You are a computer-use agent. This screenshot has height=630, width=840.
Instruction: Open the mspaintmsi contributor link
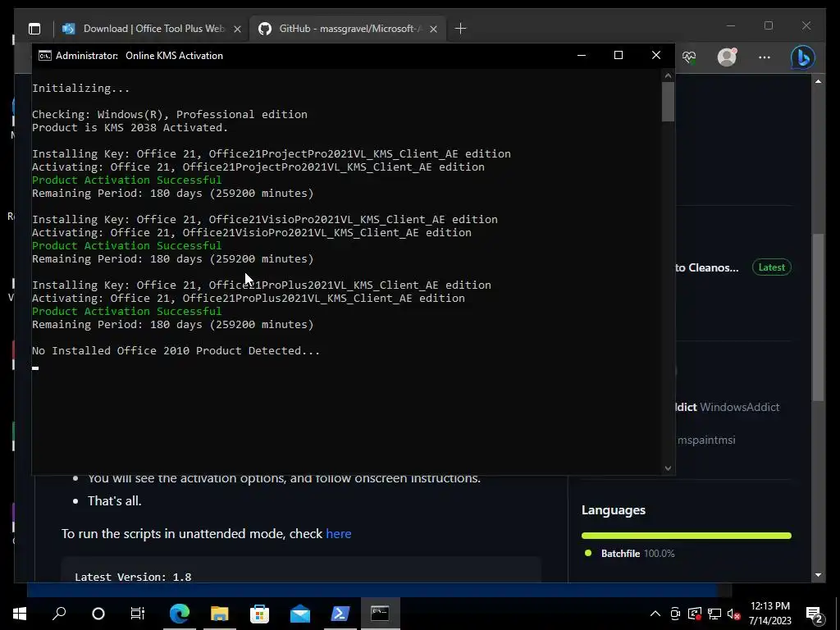706,441
